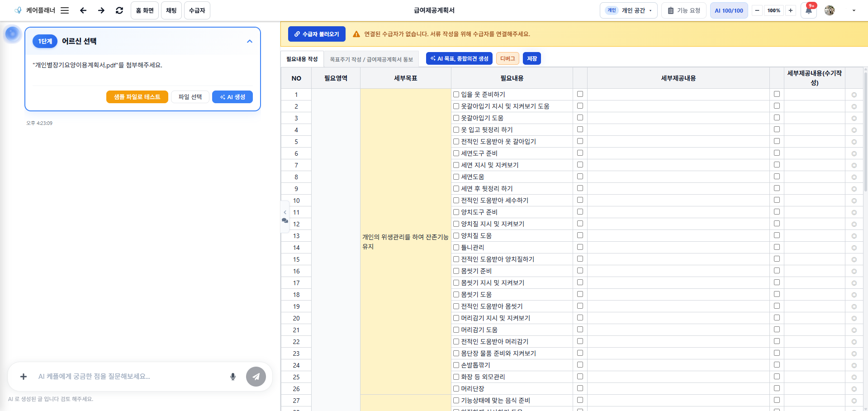Screen dimensions: 868x411
Task: Check the 머리단장 checkbox
Action: coord(456,389)
